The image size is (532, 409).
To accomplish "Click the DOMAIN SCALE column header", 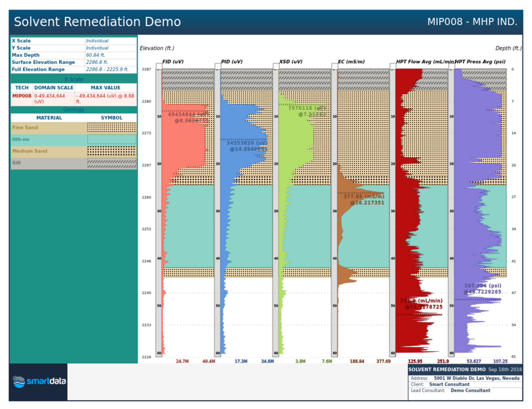I will click(x=54, y=88).
